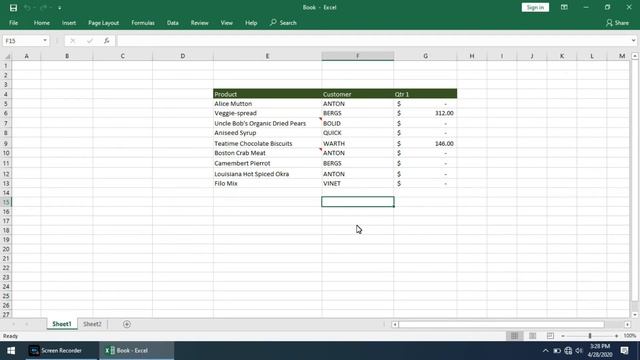640x360 pixels.
Task: Click the Name Box showing F15
Action: click(x=22, y=41)
